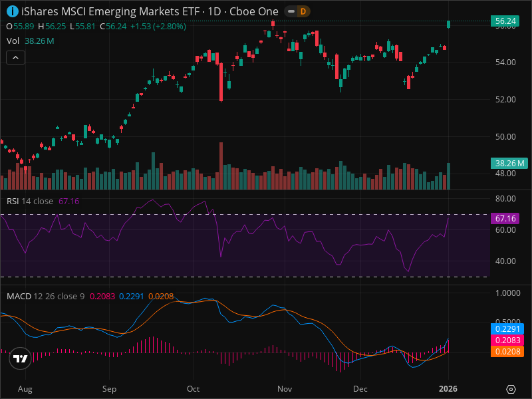The image size is (532, 399).
Task: Click the MACD legend value 0.2291 in blue
Action: pos(131,296)
